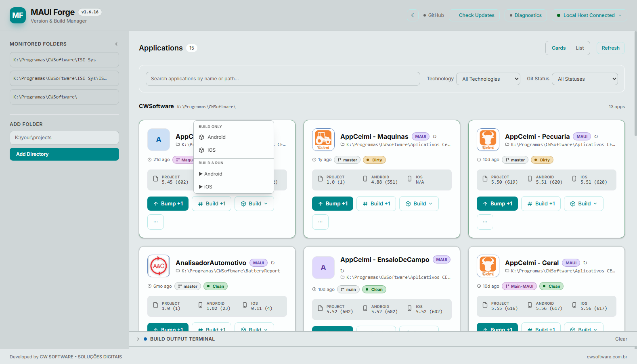The height and width of the screenshot is (364, 637).
Task: Switch to Cards view
Action: point(559,48)
